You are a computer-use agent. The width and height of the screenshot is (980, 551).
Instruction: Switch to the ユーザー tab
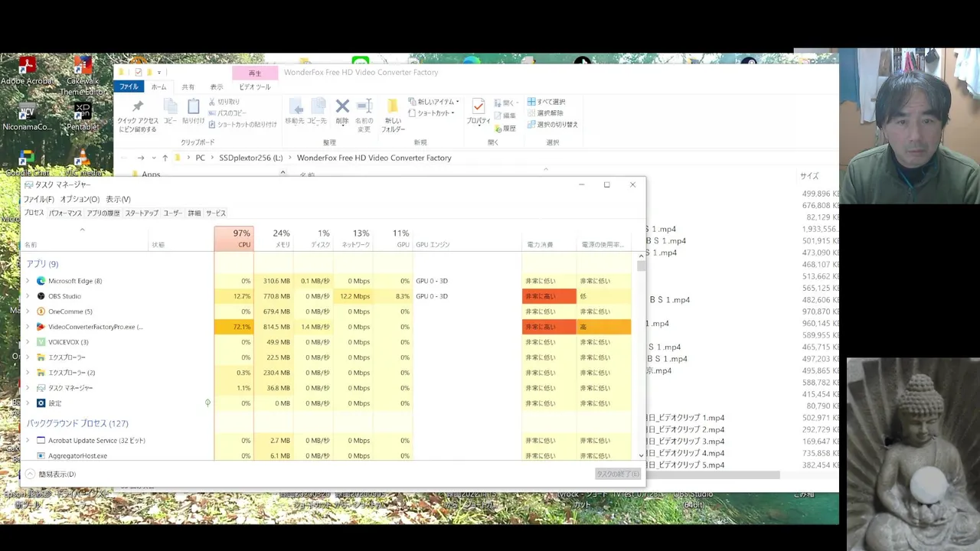[x=172, y=214]
